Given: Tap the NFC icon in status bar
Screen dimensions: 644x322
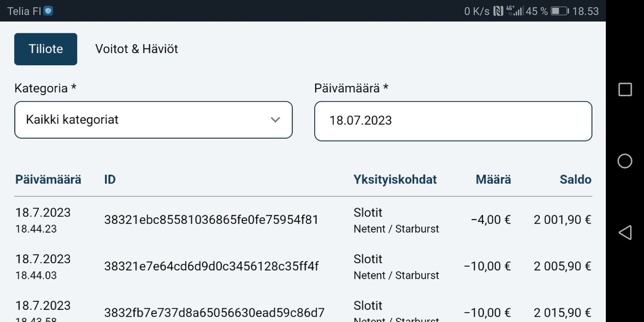Looking at the screenshot, I should pos(498,11).
